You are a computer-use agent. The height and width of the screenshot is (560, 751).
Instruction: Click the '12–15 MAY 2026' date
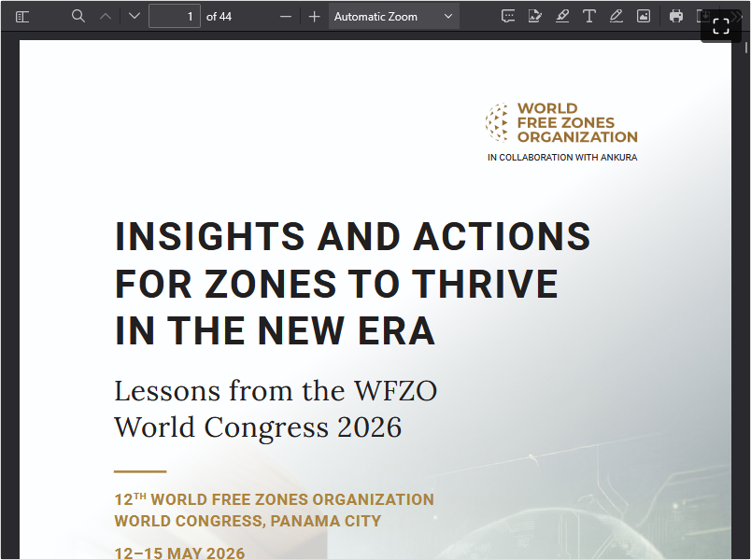pyautogui.click(x=179, y=553)
